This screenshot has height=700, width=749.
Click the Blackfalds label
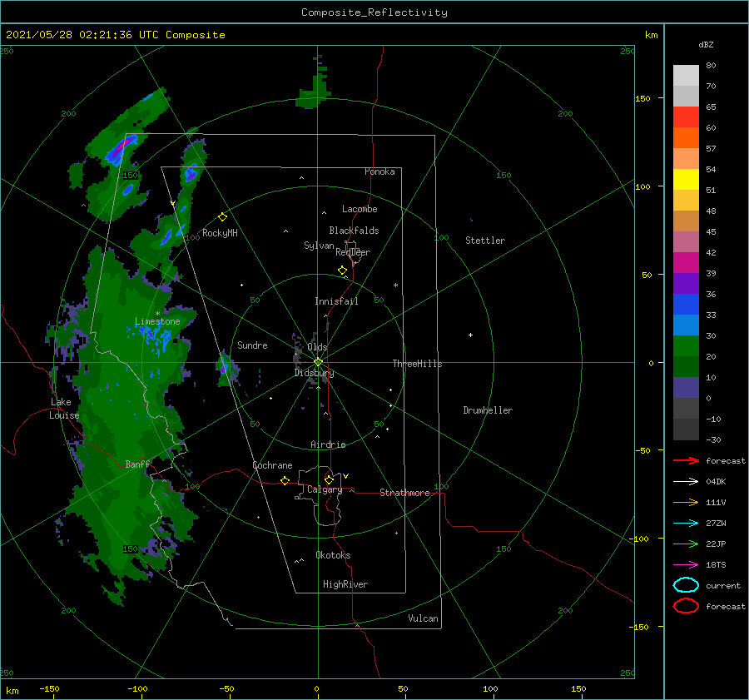pyautogui.click(x=354, y=231)
